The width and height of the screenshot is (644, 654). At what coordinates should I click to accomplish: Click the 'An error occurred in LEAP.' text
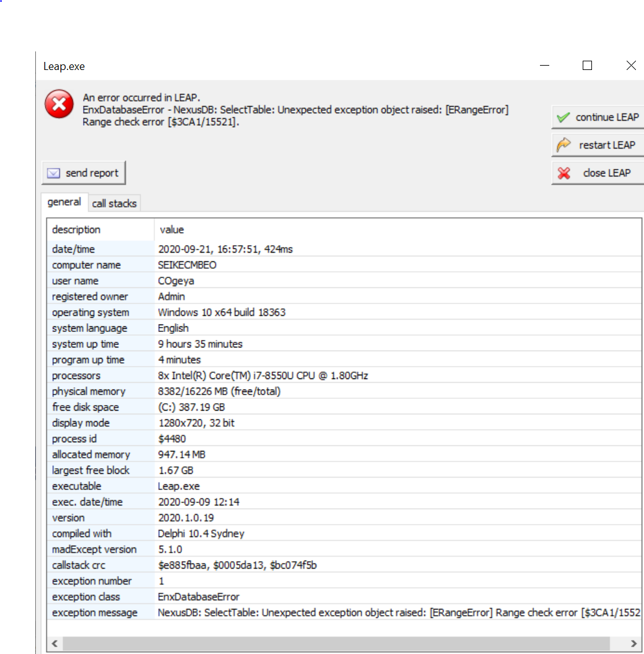[141, 98]
